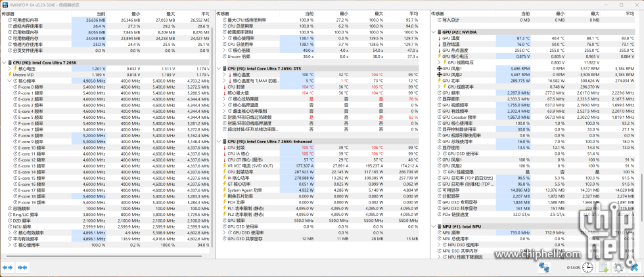Click the 14,096 MB 可用显存 value
The height and width of the screenshot is (277, 644).
pos(520,190)
